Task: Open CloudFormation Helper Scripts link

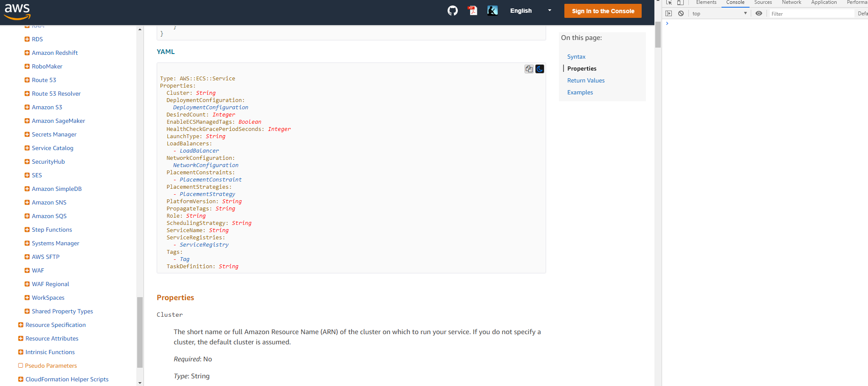Action: [x=67, y=379]
